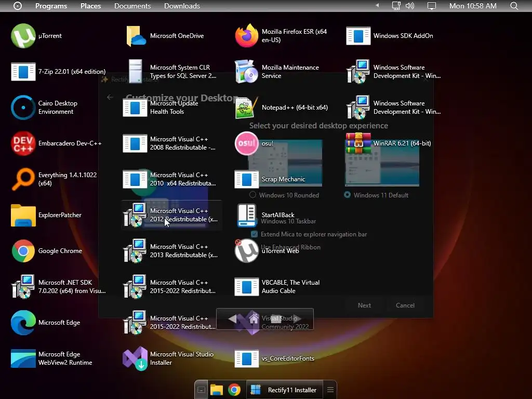Select the Windows 10 Rounded preview thumbnail
The width and height of the screenshot is (532, 399).
[x=285, y=163]
